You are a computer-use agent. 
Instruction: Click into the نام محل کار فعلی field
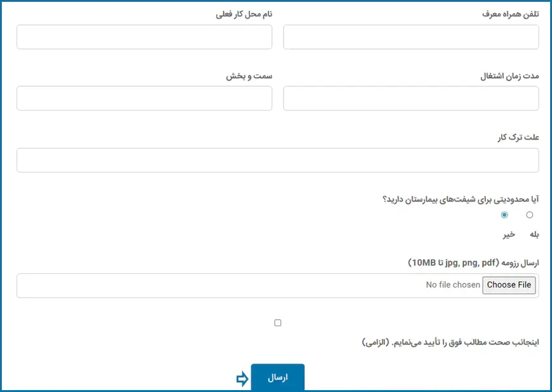[x=144, y=37]
